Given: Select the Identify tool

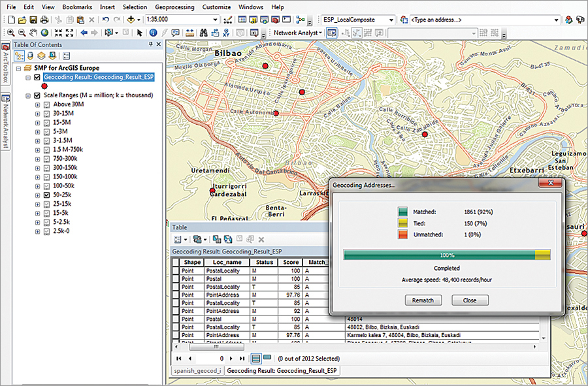Looking at the screenshot, I should click(152, 33).
